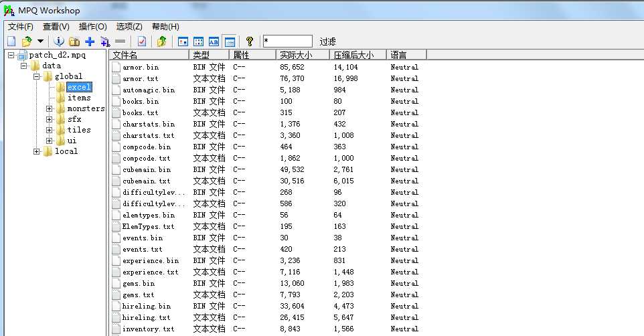Click the gray minus Delete icon
644x336 pixels.
120,41
